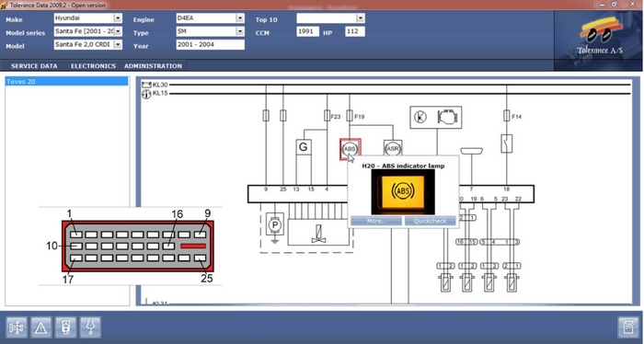Click the ASR lamp symbol in wiring diagram

click(393, 149)
